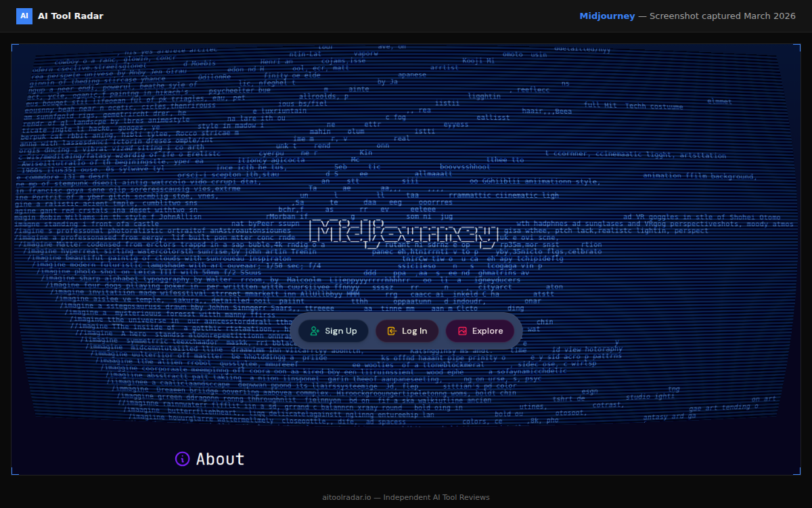The height and width of the screenshot is (508, 812).
Task: Select the green add-user icon on Sign Up
Action: [x=315, y=331]
